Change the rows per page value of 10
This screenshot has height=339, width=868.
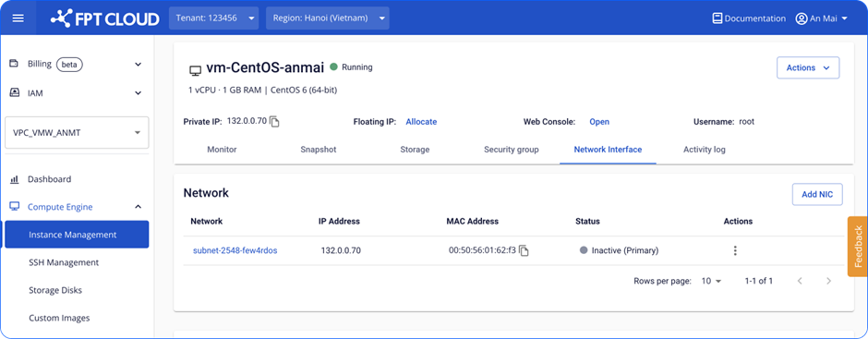(711, 281)
